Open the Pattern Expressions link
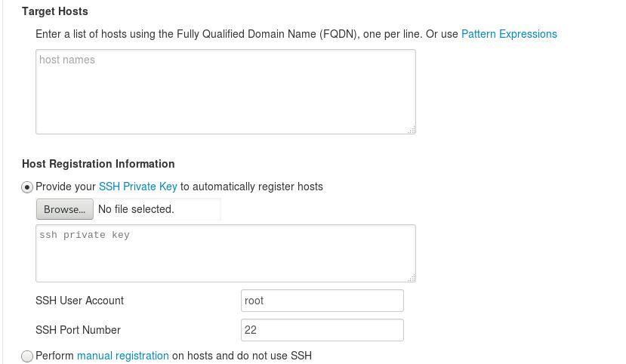The width and height of the screenshot is (626, 364). [x=509, y=34]
